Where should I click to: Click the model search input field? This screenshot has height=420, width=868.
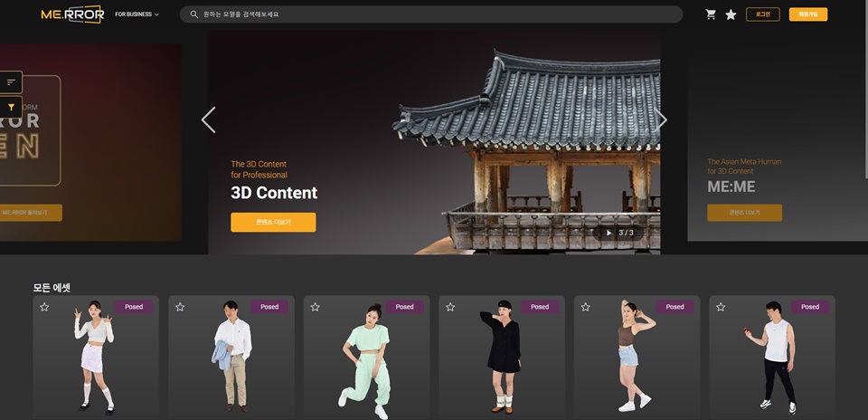[x=434, y=14]
